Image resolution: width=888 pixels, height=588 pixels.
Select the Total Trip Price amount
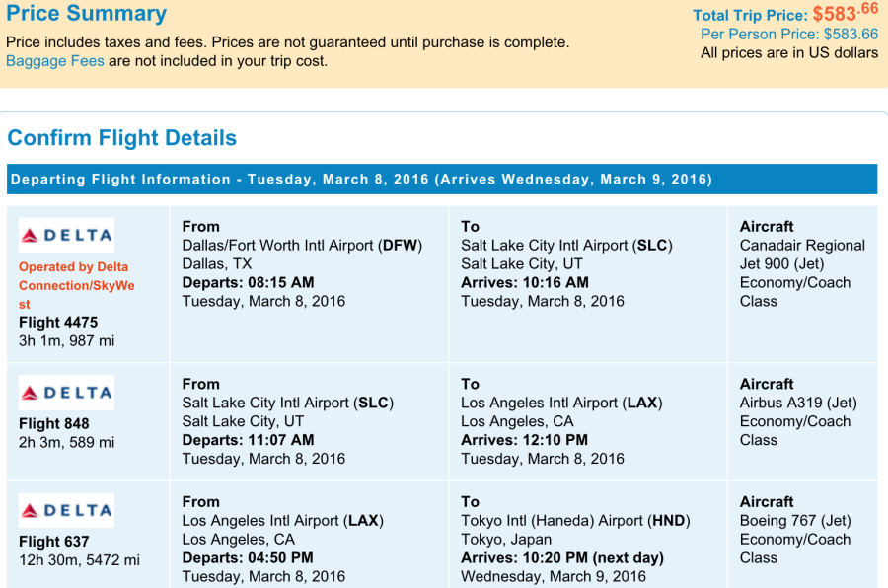click(846, 12)
